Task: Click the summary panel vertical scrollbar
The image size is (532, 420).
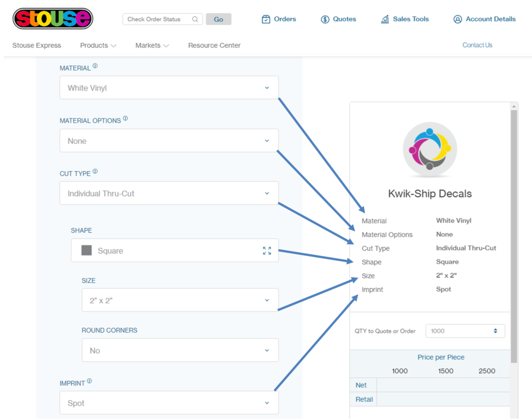Action: pos(514,234)
